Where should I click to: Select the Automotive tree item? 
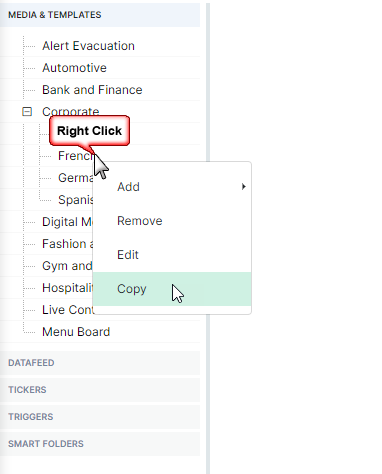point(74,68)
